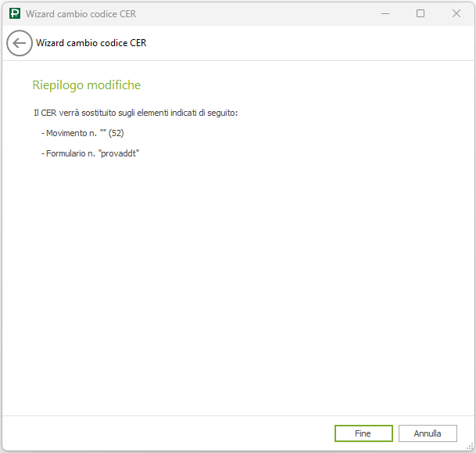Select the header label beside the back arrow
The height and width of the screenshot is (453, 476).
91,43
